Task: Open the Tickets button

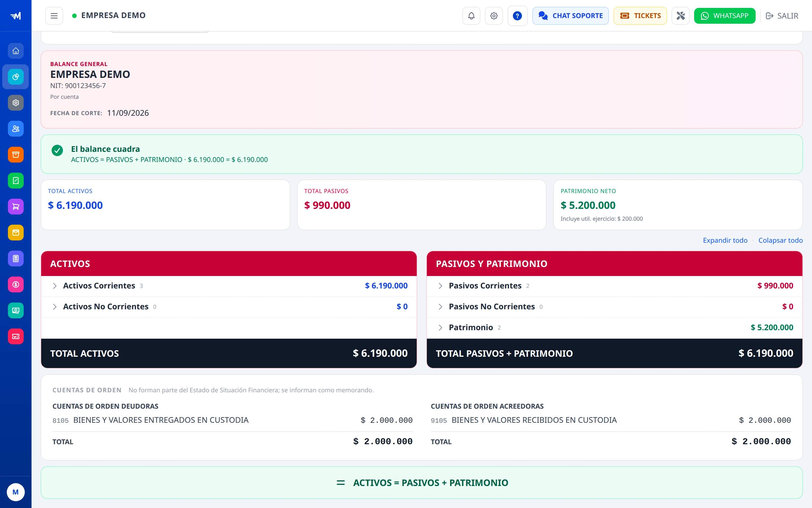Action: pos(640,16)
